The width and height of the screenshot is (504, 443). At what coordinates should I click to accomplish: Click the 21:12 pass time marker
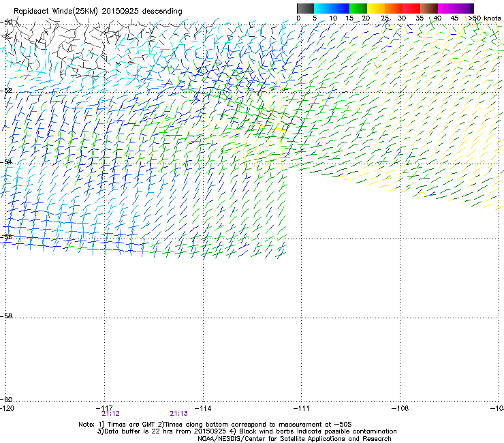[x=110, y=414]
